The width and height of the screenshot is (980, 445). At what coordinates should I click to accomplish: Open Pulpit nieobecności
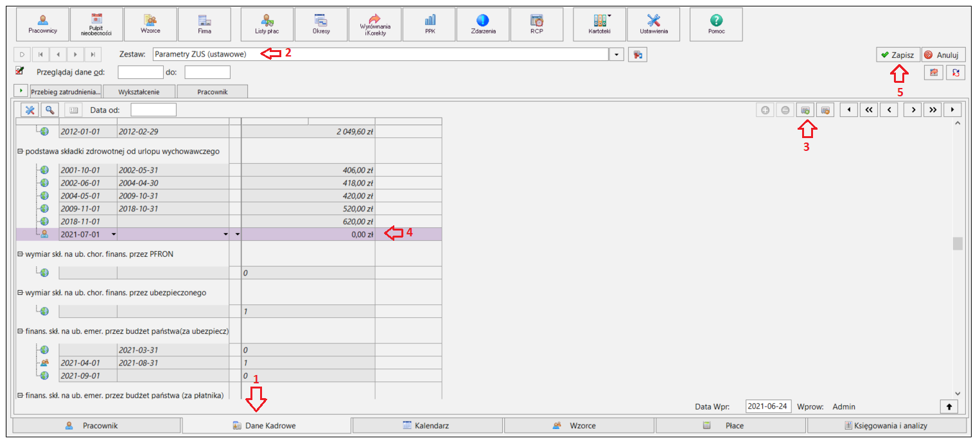click(x=96, y=24)
